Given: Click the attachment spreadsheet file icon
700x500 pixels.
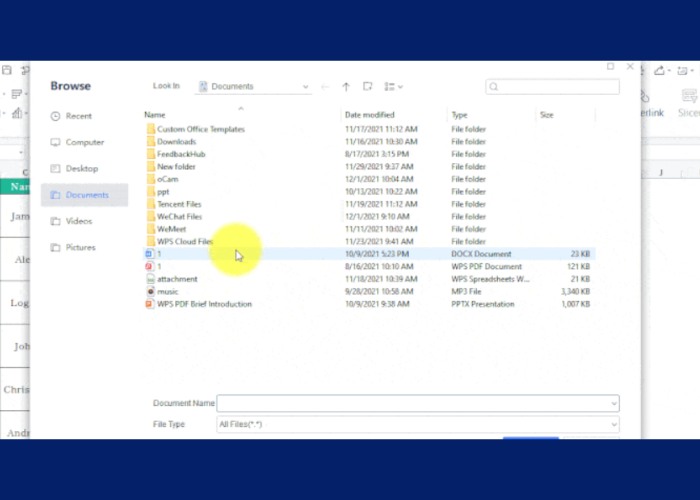Looking at the screenshot, I should pos(150,279).
